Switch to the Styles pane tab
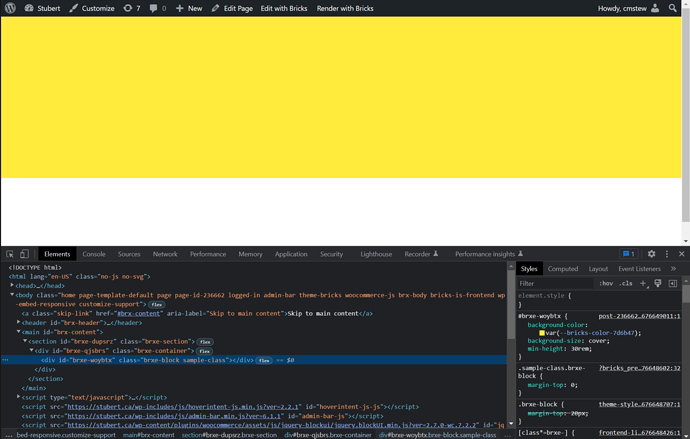 coord(529,269)
